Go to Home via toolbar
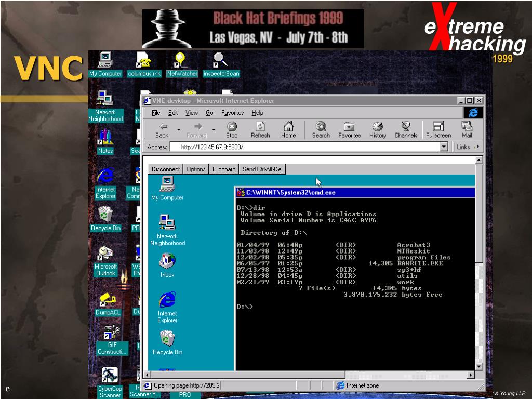This screenshot has height=399, width=532. pyautogui.click(x=288, y=130)
